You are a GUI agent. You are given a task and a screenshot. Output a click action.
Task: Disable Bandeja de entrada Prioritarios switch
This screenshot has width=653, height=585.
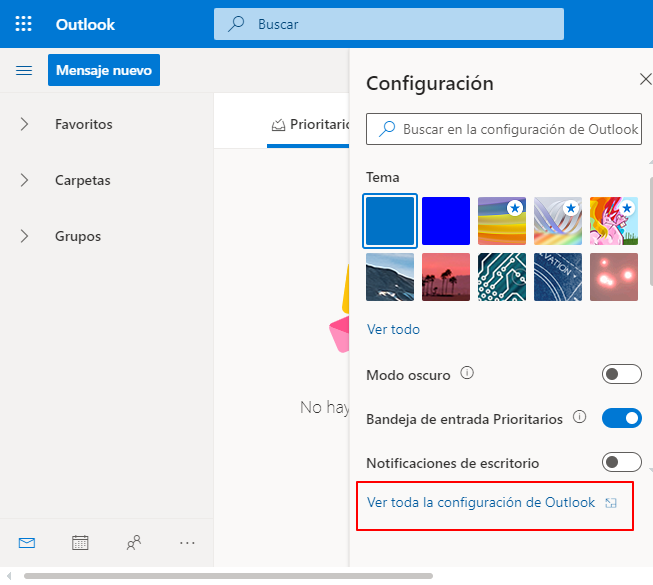tap(621, 418)
